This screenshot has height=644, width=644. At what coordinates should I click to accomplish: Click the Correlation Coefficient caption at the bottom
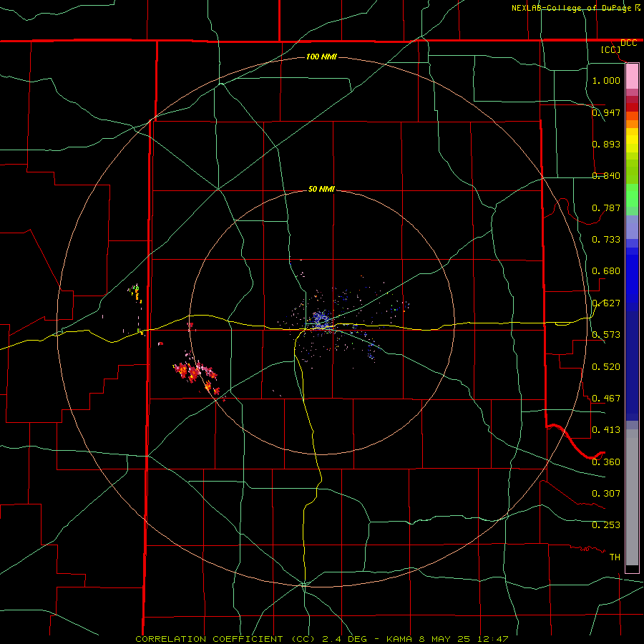321,639
